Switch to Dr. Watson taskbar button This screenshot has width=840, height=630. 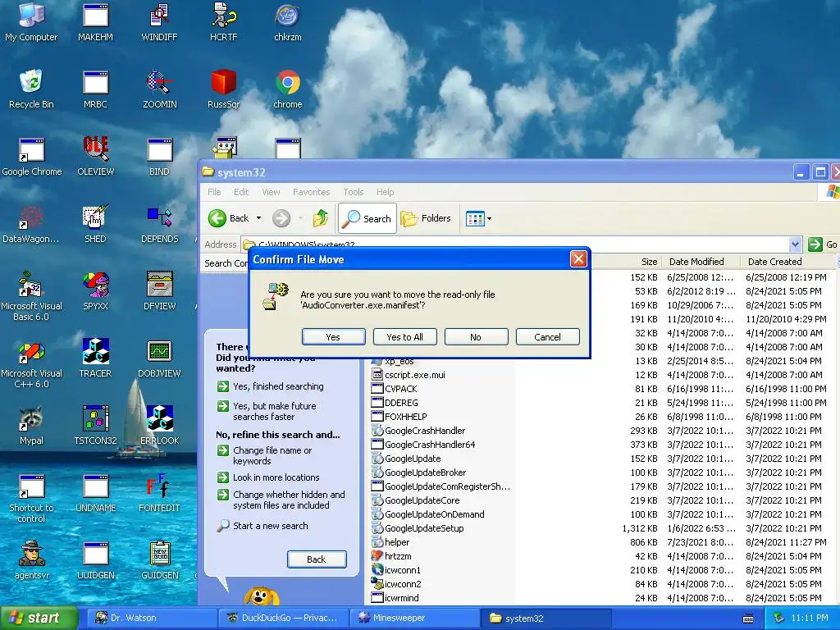click(153, 618)
